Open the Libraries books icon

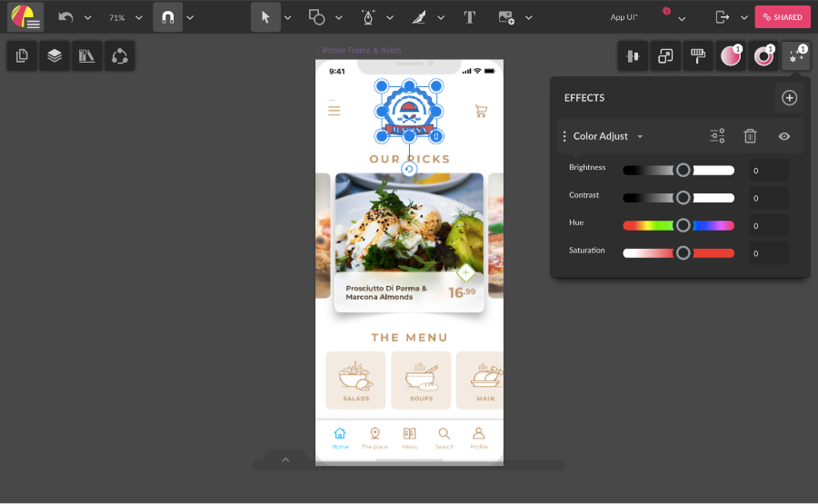(87, 56)
